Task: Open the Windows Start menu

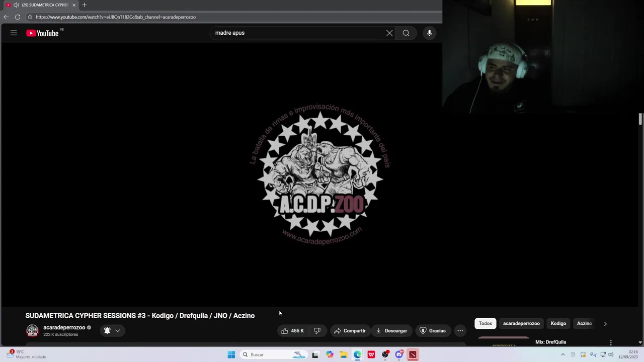Action: 231,355
